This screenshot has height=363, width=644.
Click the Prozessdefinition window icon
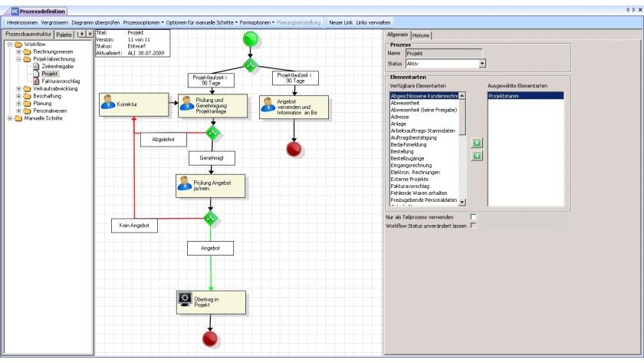coord(15,12)
